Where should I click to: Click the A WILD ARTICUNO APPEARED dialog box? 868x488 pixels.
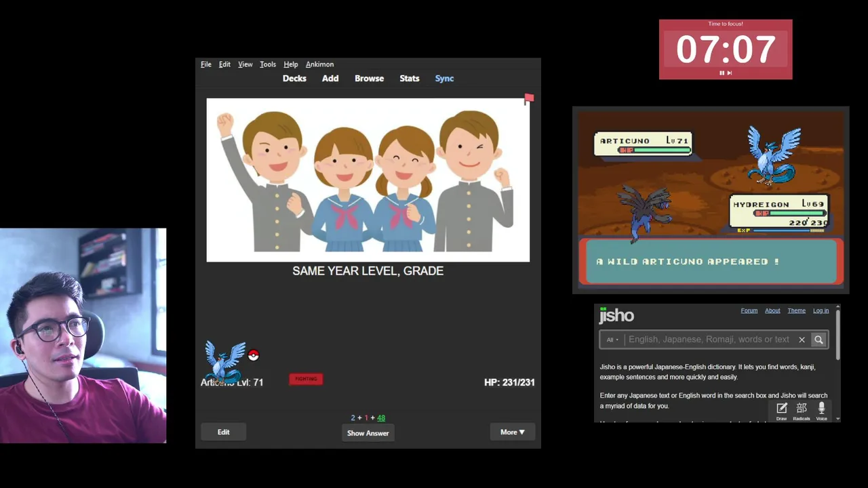coord(711,262)
